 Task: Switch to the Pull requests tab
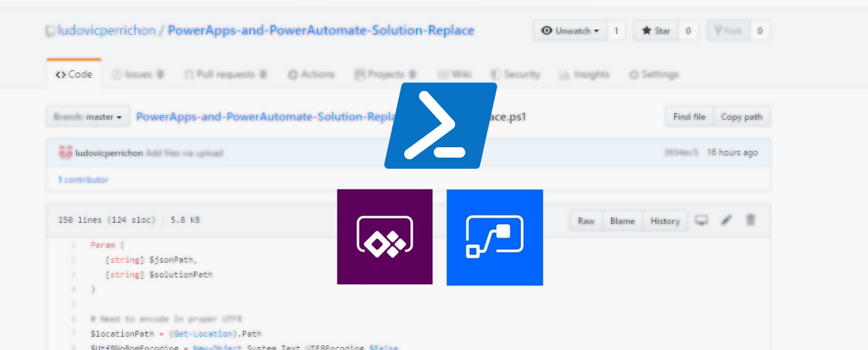225,74
